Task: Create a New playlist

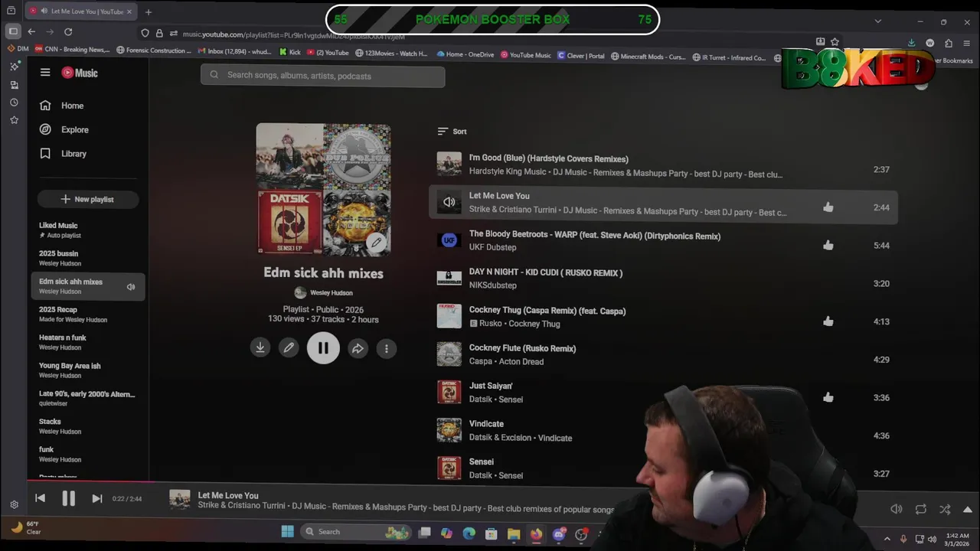Action: [x=88, y=199]
